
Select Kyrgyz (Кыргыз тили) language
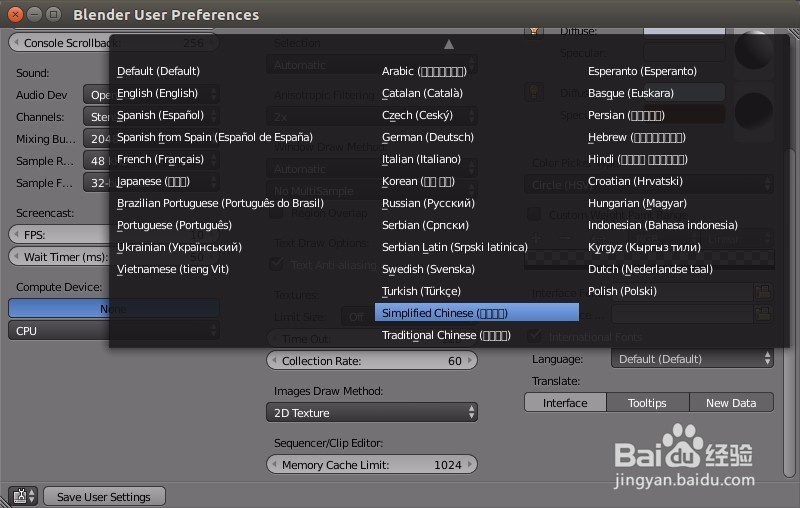[x=644, y=247]
